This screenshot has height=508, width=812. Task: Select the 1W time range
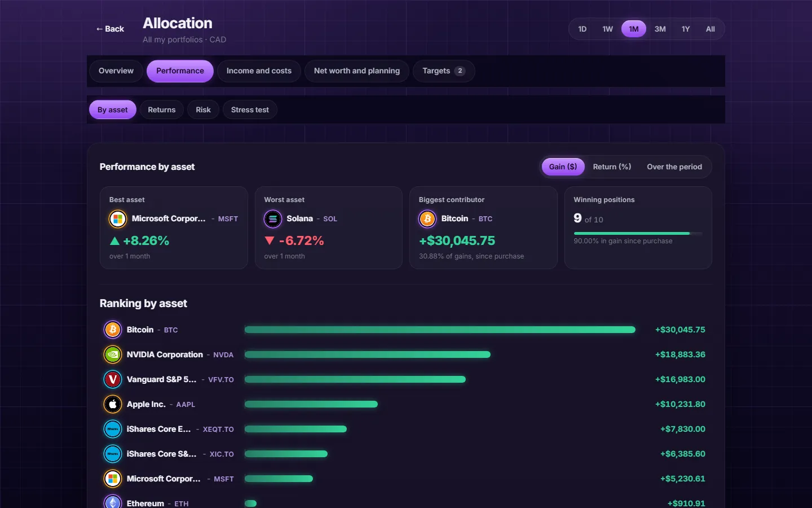[607, 29]
